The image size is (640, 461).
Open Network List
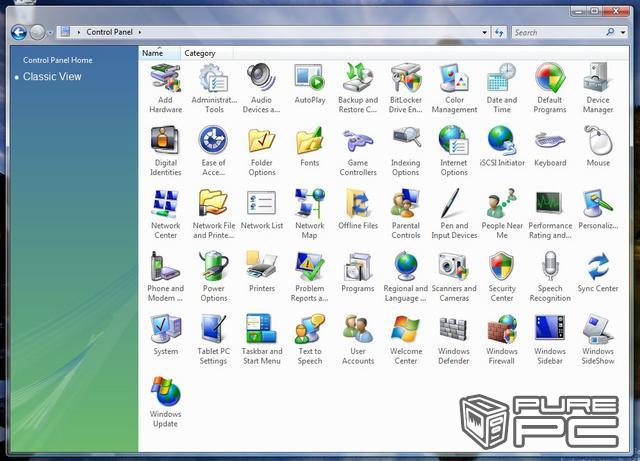tap(261, 209)
